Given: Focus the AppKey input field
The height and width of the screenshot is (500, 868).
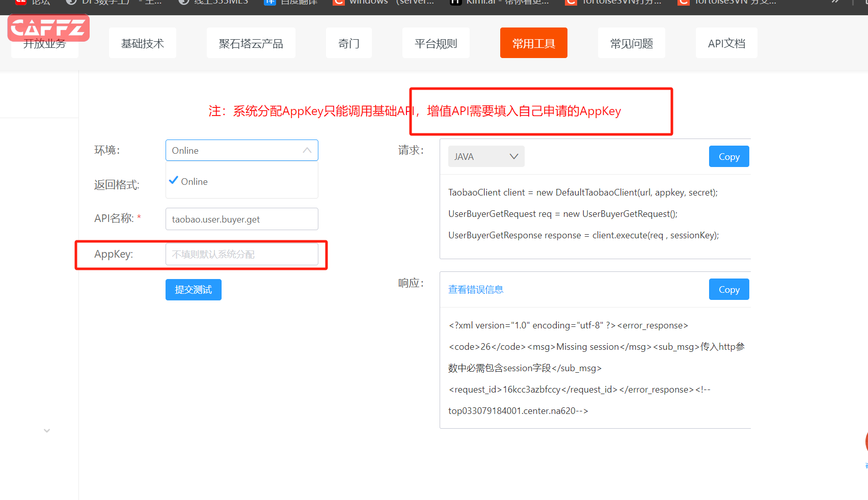Looking at the screenshot, I should (x=241, y=254).
